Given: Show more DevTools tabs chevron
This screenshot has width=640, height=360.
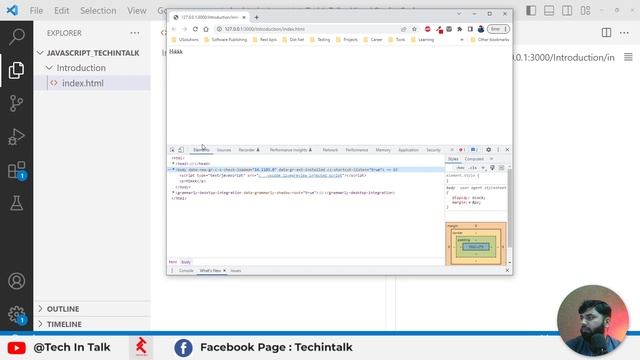Looking at the screenshot, I should coord(451,150).
